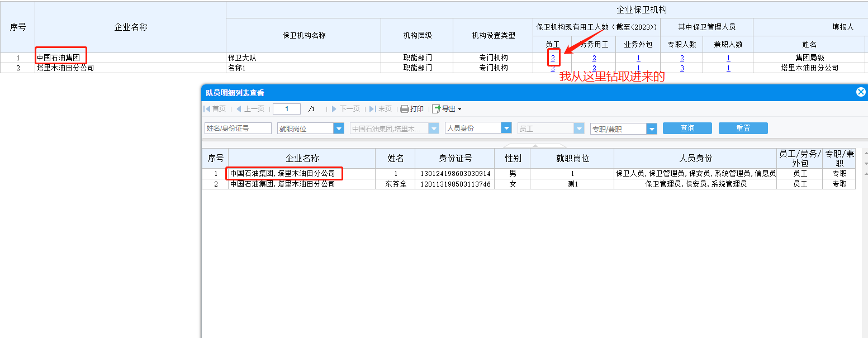Viewport: 868px width, 338px height.
Task: Open 劳务用工 count link for 中国石油集团 row
Action: pos(594,58)
